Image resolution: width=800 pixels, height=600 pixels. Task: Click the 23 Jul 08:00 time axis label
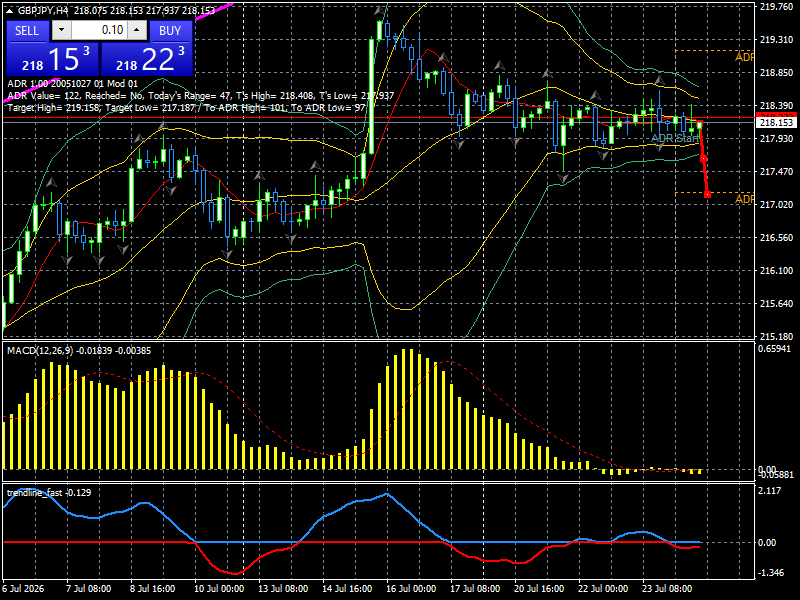[x=667, y=588]
